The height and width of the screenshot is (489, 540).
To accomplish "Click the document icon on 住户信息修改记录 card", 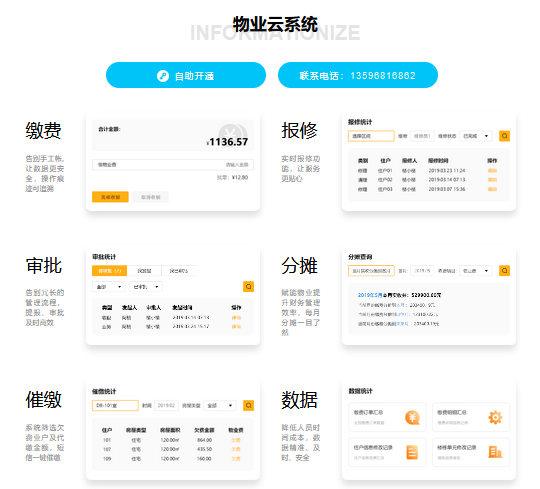I will (412, 452).
